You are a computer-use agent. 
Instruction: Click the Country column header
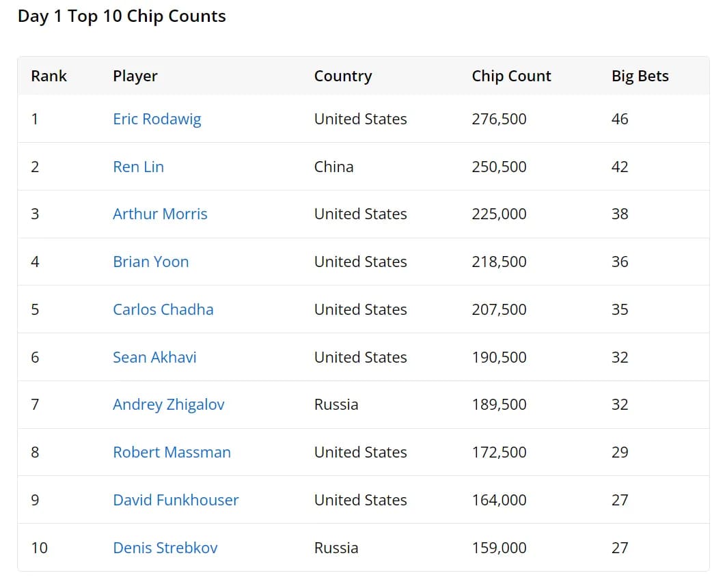[342, 76]
